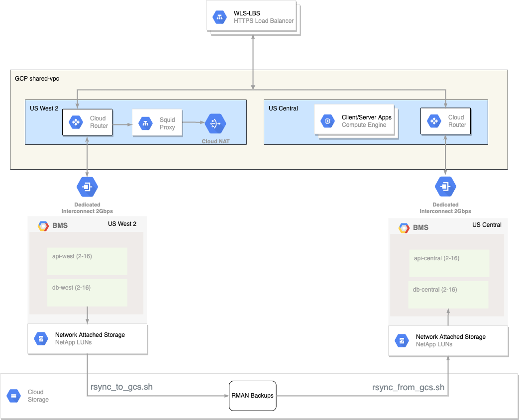The width and height of the screenshot is (519, 420).
Task: Click the RMAN Backups box
Action: (x=253, y=396)
